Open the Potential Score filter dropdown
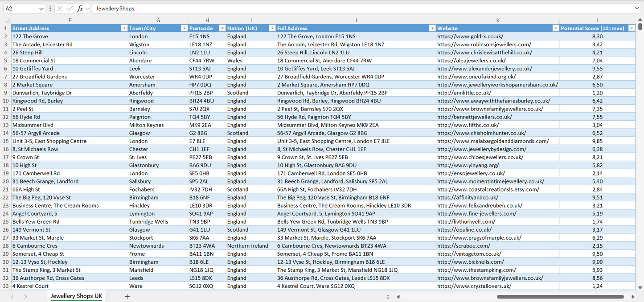The image size is (644, 302). click(631, 29)
